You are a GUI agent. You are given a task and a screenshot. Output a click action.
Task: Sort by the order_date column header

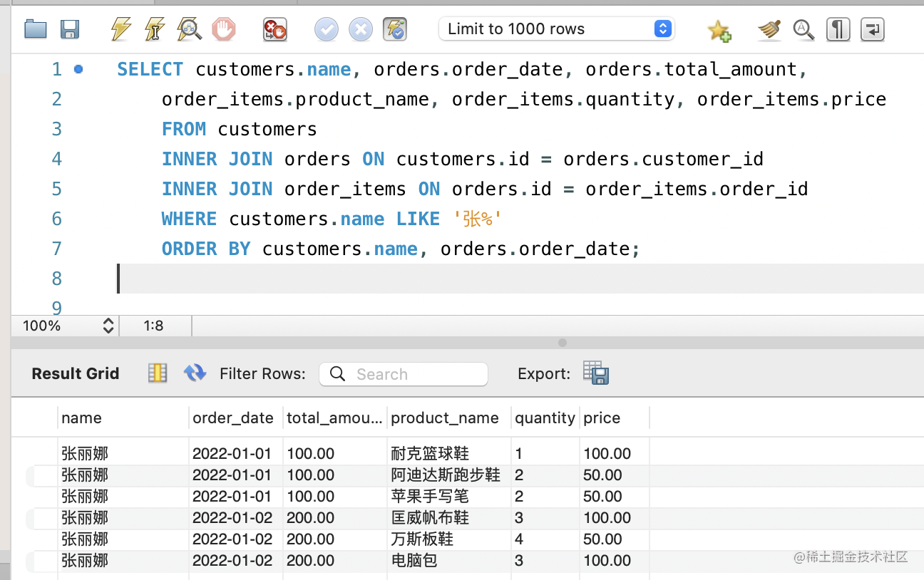click(x=236, y=418)
